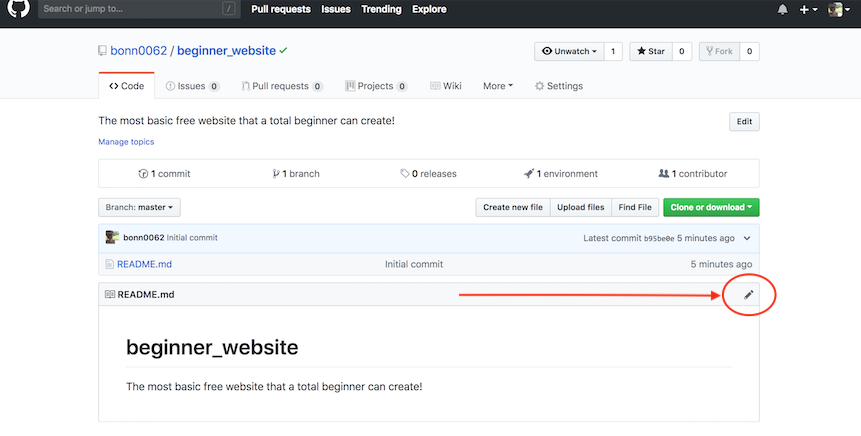Viewport: 861px width, 436px height.
Task: Star the beginner_website repository
Action: (x=650, y=51)
